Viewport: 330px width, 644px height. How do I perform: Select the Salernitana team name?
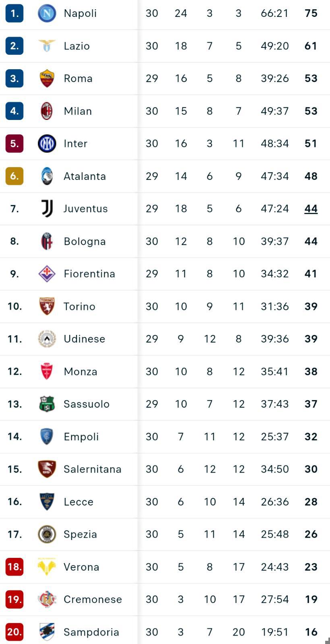[x=93, y=469]
